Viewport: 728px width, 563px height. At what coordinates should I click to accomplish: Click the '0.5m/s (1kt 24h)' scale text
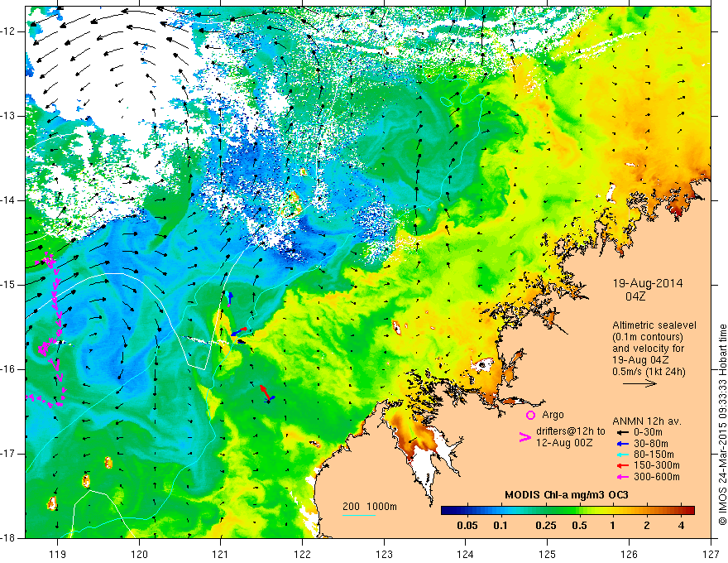(x=649, y=371)
